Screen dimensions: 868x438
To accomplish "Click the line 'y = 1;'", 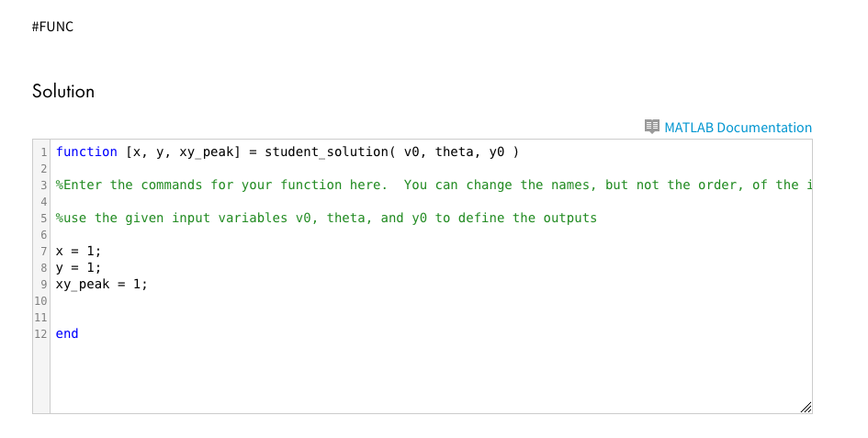I will point(79,267).
